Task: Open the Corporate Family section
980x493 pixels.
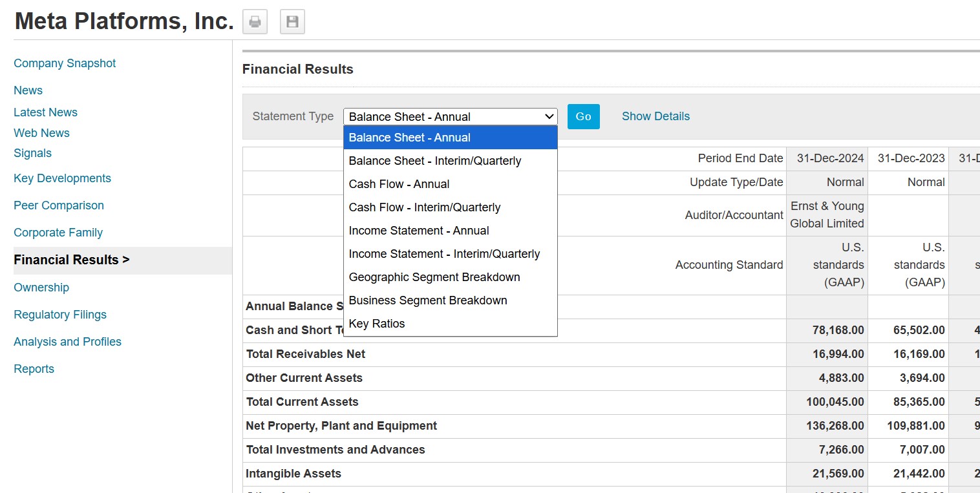Action: (58, 233)
